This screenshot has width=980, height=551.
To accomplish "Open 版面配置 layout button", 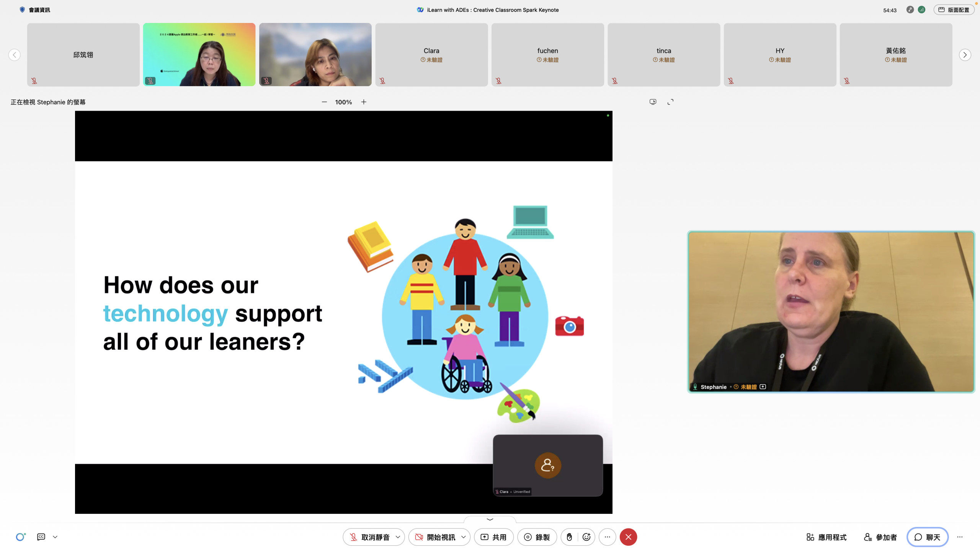I will coord(954,10).
